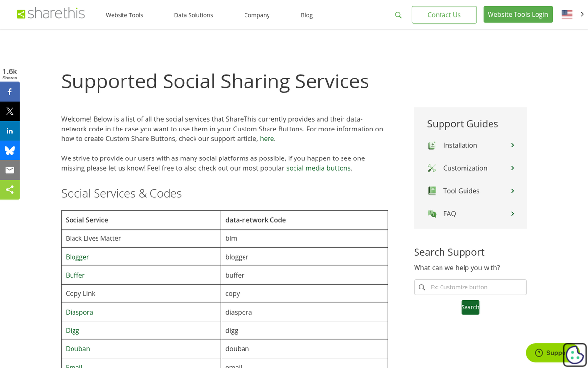The height and width of the screenshot is (368, 588).
Task: Click the green ShareThis share icon
Action: [x=10, y=190]
